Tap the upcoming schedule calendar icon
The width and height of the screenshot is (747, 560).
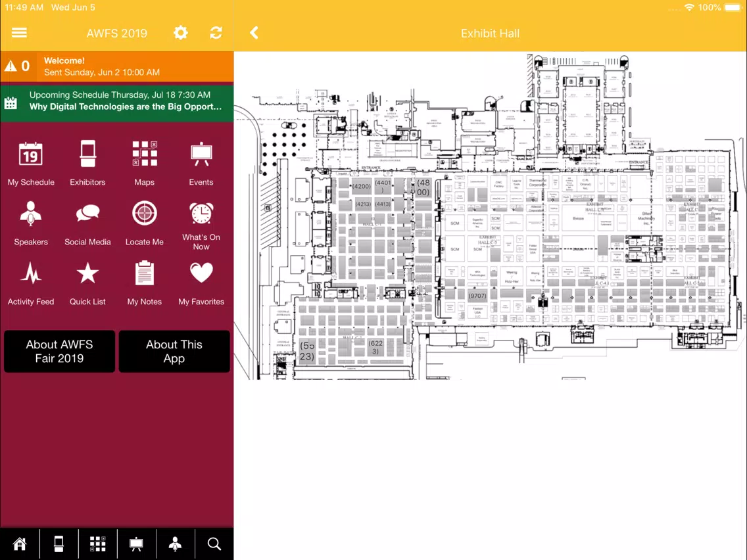point(11,103)
